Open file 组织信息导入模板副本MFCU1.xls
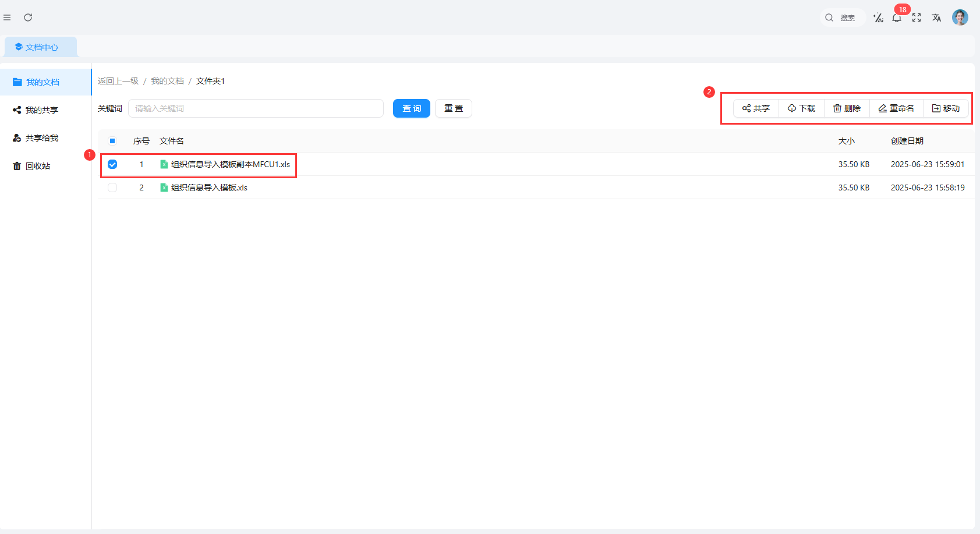The image size is (980, 534). pos(231,164)
